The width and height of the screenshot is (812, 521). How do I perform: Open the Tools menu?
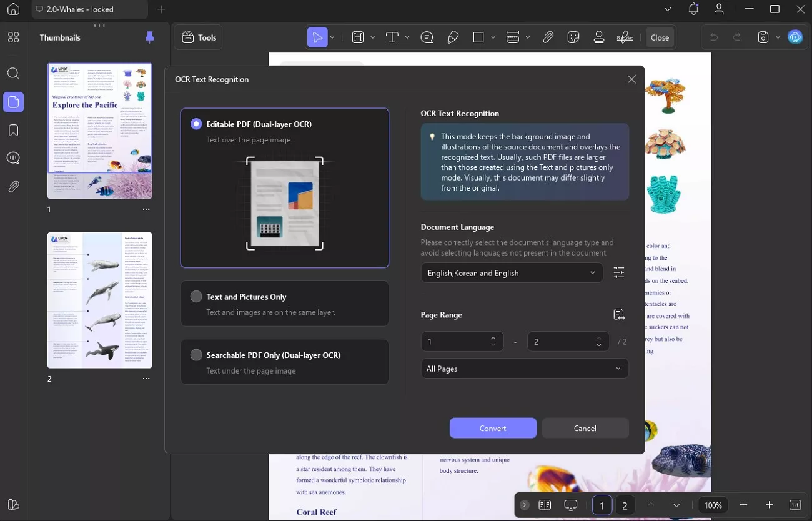199,37
